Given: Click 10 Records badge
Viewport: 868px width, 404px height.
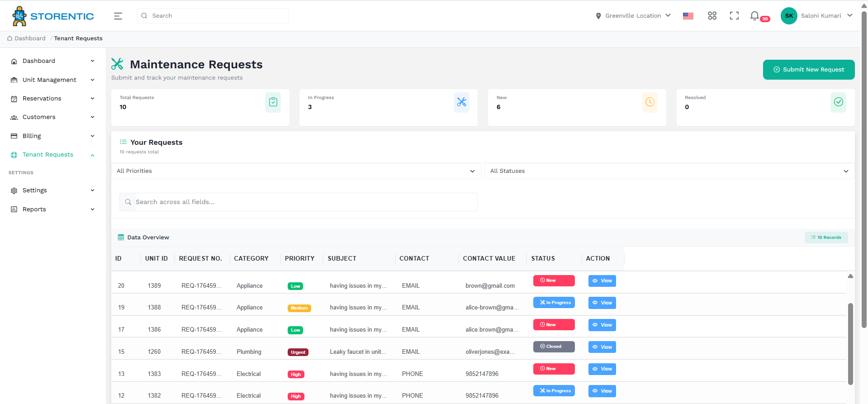Looking at the screenshot, I should tap(826, 238).
